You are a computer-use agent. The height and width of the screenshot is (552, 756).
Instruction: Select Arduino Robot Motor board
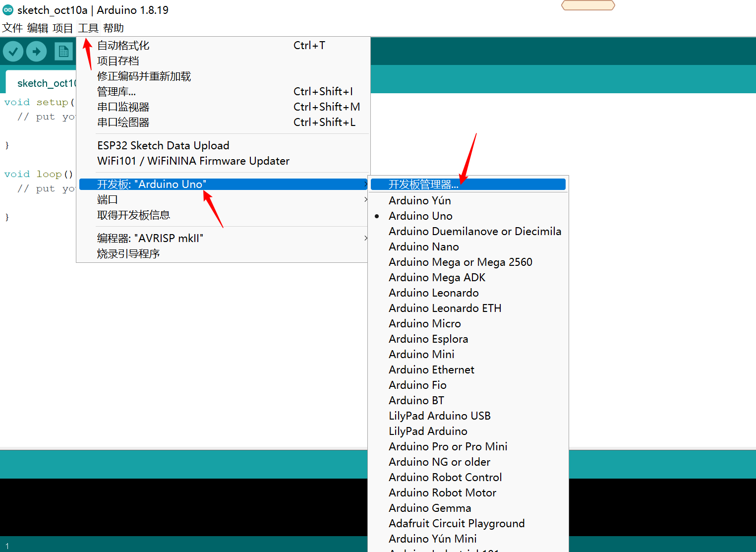468,492
